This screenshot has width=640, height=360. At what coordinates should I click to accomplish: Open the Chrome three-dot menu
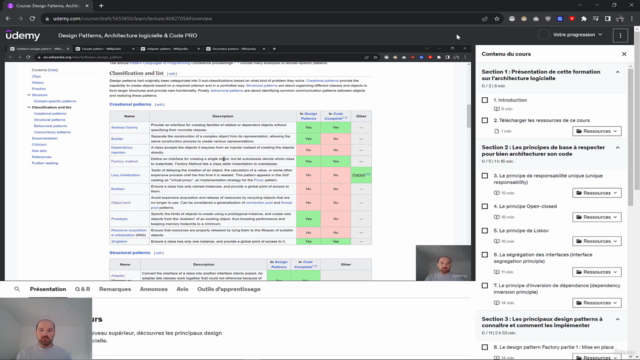tap(632, 19)
